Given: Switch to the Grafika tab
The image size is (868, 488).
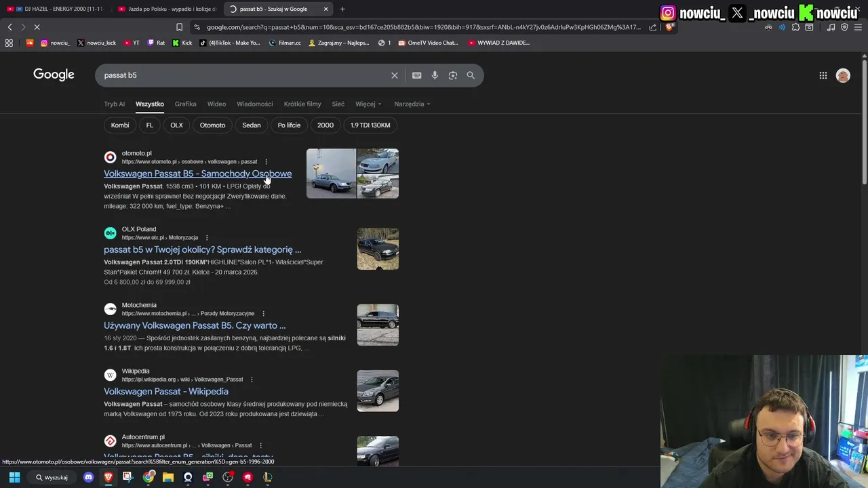Looking at the screenshot, I should click(x=185, y=104).
